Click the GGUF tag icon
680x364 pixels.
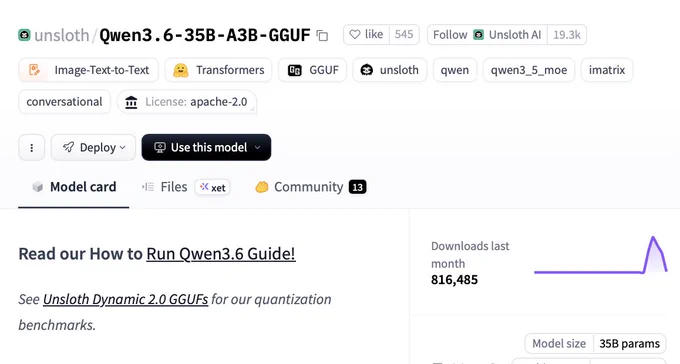tap(294, 70)
